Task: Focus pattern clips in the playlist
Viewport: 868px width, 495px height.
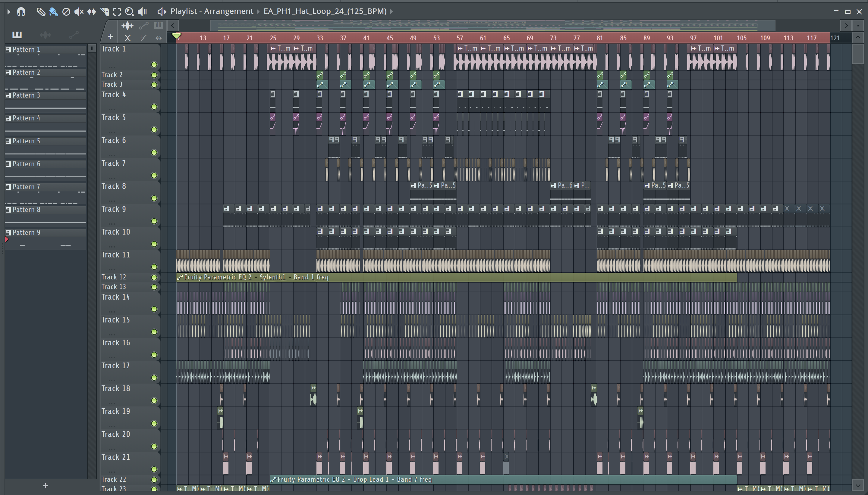Action: pyautogui.click(x=158, y=26)
